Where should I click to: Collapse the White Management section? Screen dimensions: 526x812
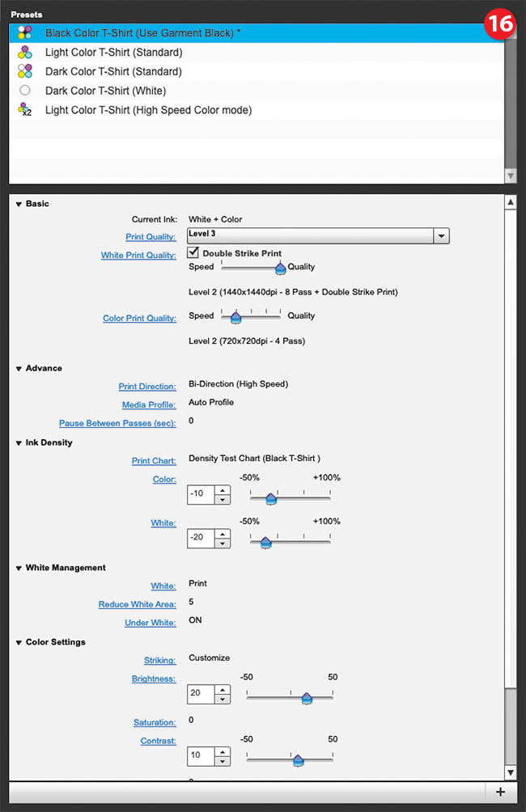click(19, 568)
